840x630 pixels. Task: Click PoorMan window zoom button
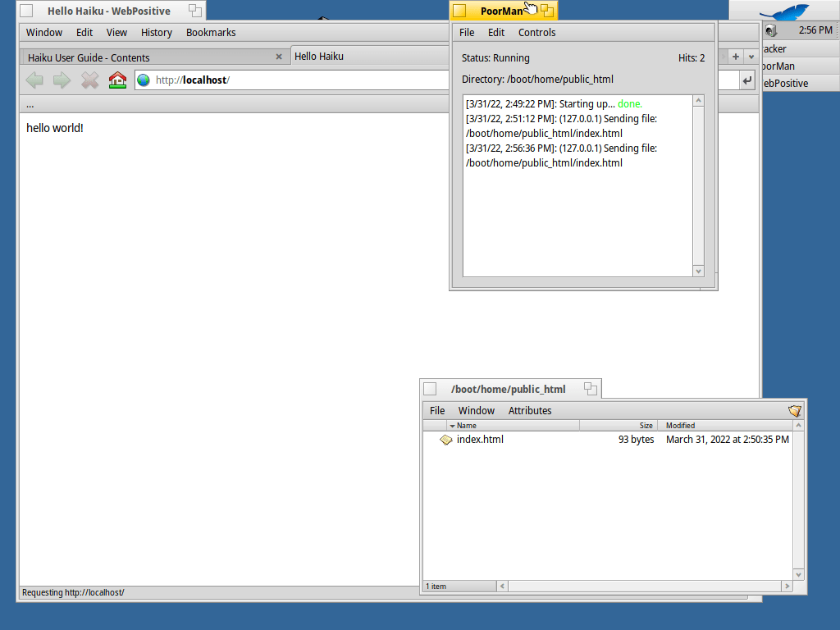tap(547, 10)
